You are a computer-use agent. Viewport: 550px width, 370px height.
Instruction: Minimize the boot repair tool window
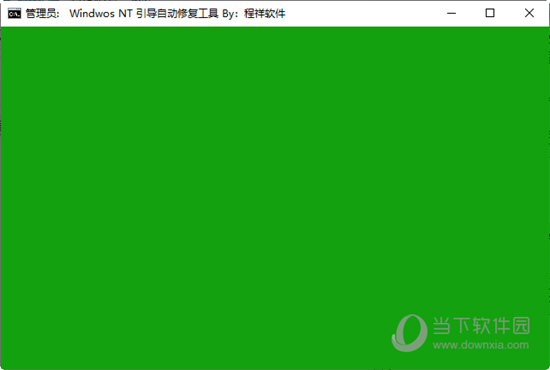[x=451, y=13]
